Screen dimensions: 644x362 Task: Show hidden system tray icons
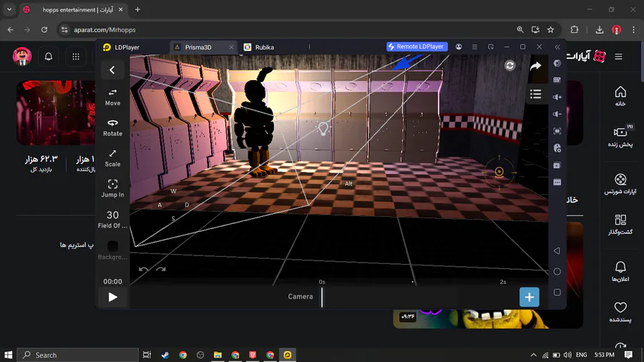point(534,355)
